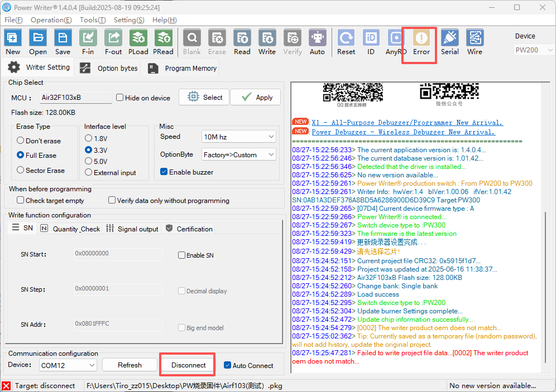Screen dimensions: 556x392
Task: Enable Verify data only without programming
Action: tap(112, 200)
